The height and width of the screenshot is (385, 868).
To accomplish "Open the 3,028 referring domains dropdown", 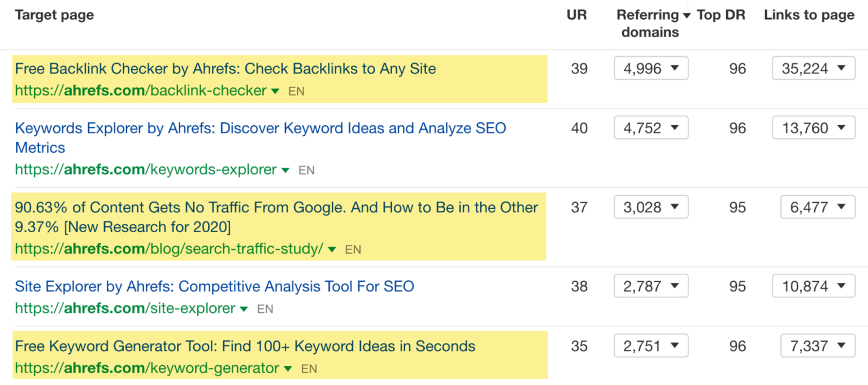I will pyautogui.click(x=650, y=207).
